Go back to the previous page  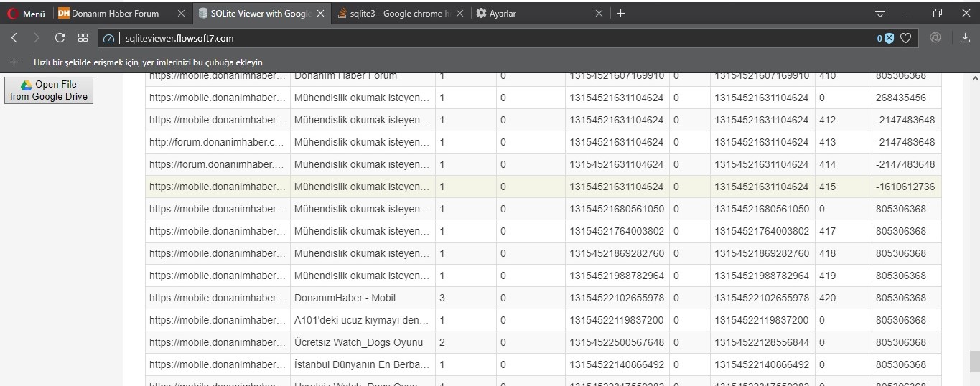click(x=14, y=38)
